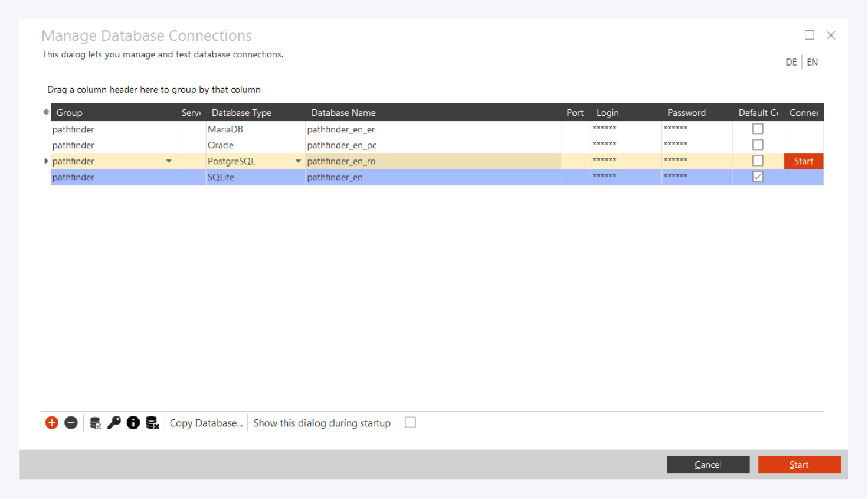
Task: Click the red add connection plus icon
Action: click(52, 423)
